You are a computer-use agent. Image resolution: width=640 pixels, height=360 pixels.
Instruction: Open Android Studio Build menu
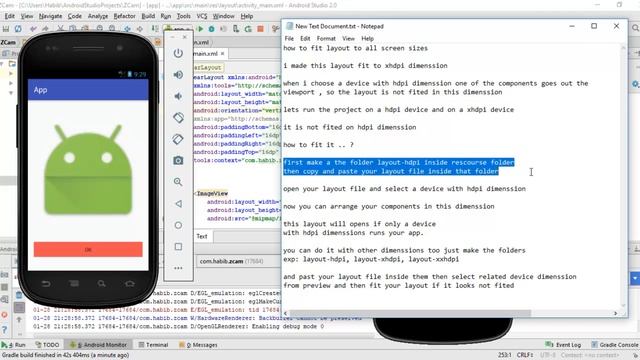click(x=148, y=16)
